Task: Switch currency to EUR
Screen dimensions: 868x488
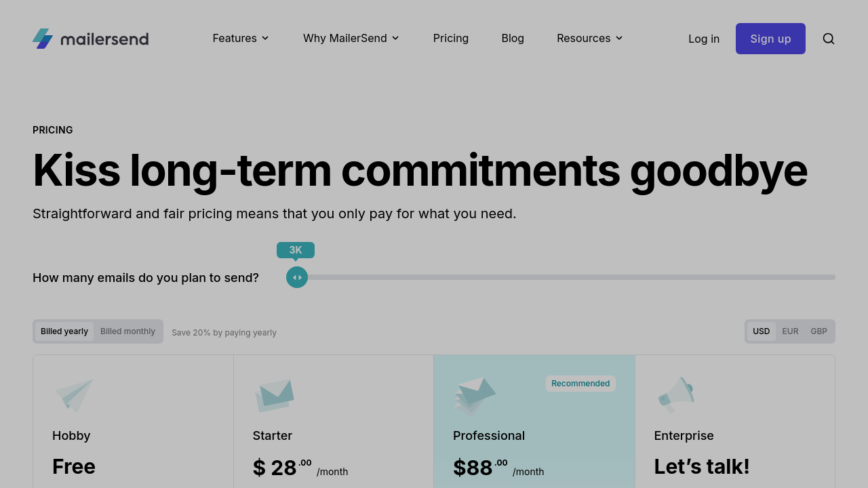Action: pos(790,331)
